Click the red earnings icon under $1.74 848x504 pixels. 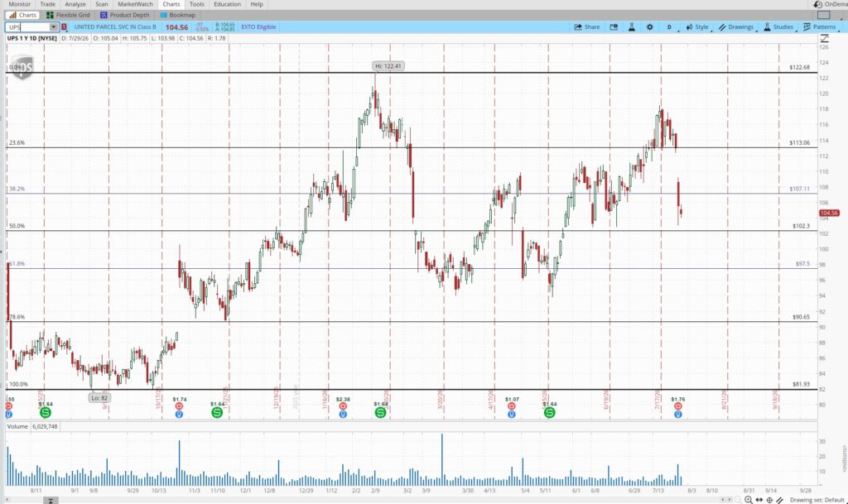(x=179, y=406)
